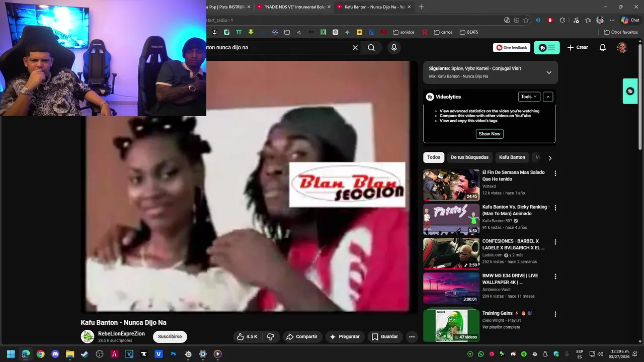This screenshot has width=644, height=362.
Task: Open RebeLionExpreZion channel name link
Action: pos(121,334)
